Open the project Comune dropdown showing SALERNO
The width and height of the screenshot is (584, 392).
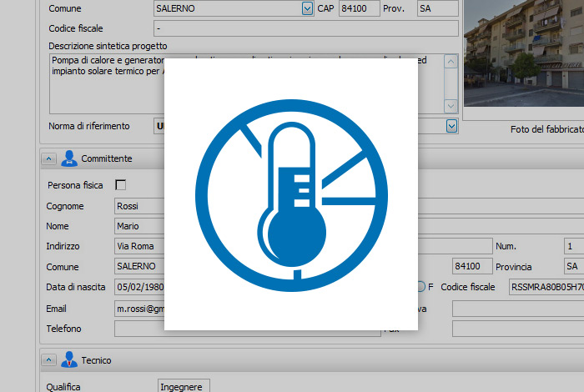307,8
